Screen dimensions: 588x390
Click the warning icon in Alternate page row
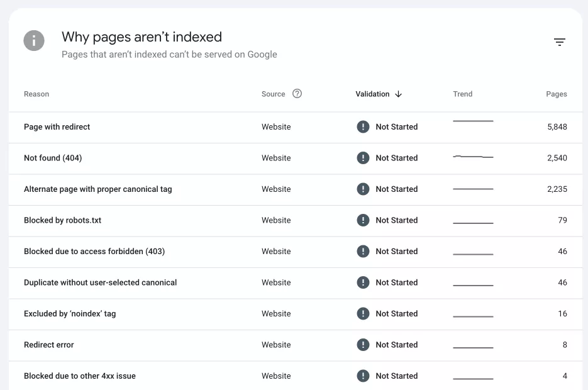[x=363, y=189]
